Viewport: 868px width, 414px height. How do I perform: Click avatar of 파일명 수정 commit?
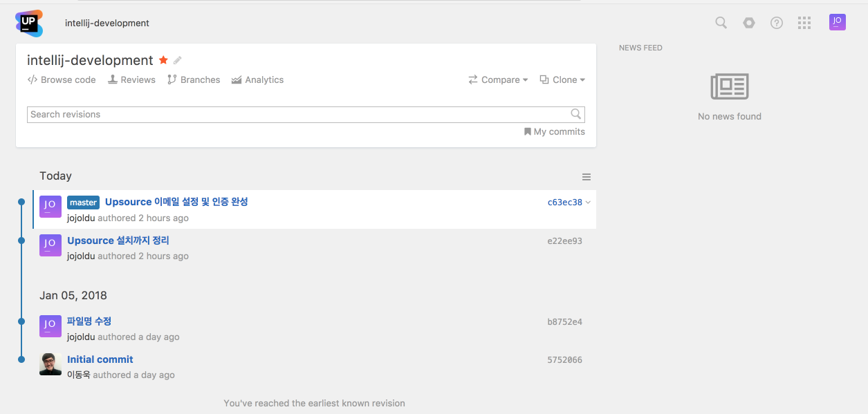(x=50, y=326)
